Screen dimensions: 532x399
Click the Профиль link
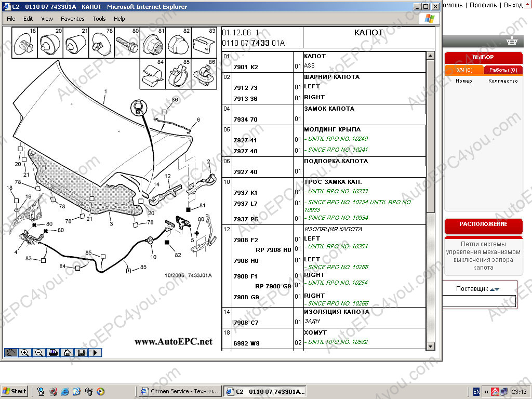(x=483, y=5)
